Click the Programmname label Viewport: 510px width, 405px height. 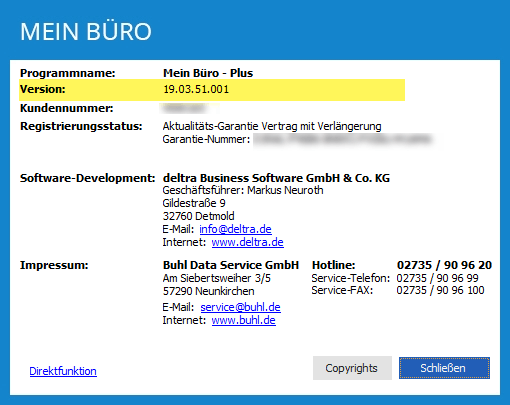(x=68, y=73)
